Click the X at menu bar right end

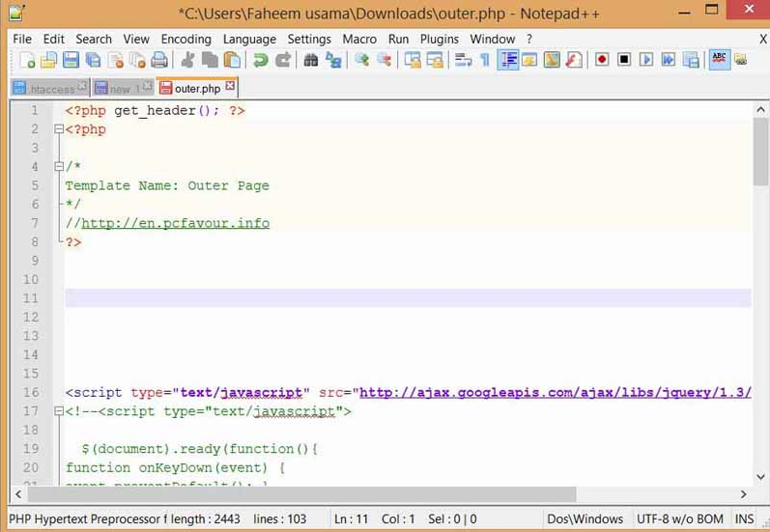763,39
